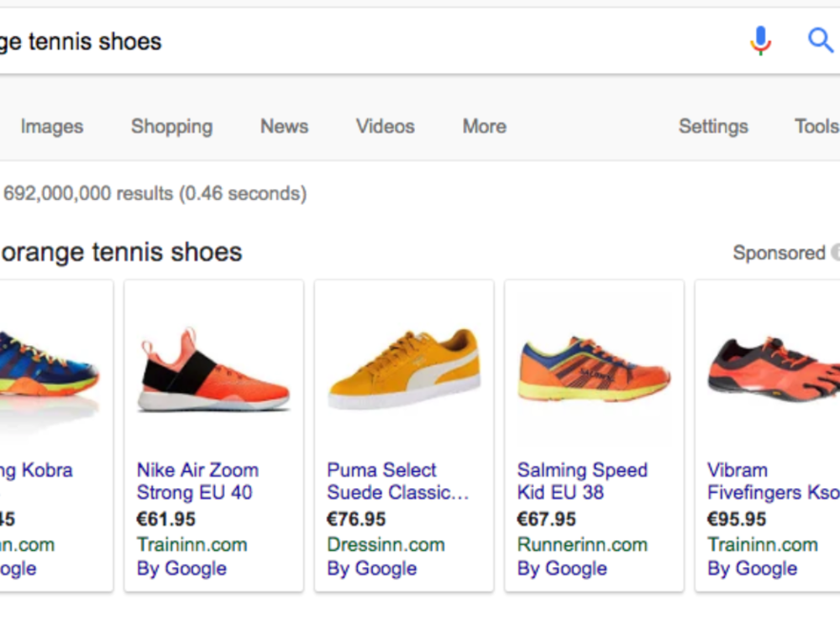Switch to the Shopping tab
This screenshot has width=840, height=630.
tap(172, 127)
